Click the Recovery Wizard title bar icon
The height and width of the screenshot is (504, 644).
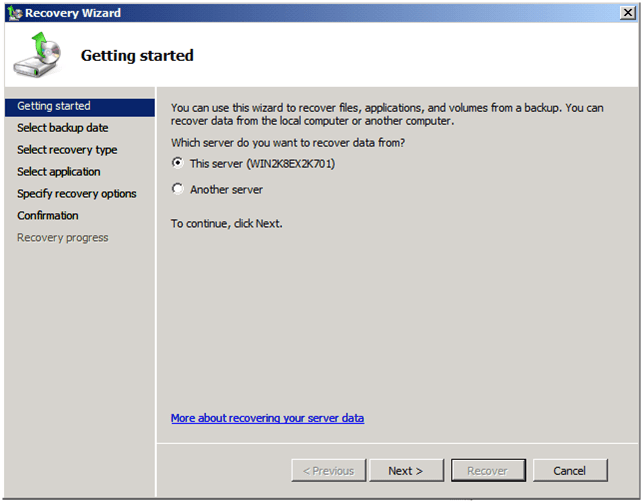(x=14, y=13)
